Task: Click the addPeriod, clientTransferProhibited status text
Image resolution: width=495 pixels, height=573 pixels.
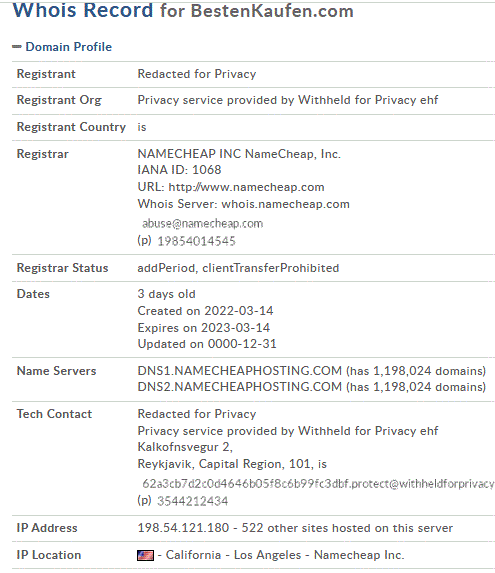Action: point(238,268)
